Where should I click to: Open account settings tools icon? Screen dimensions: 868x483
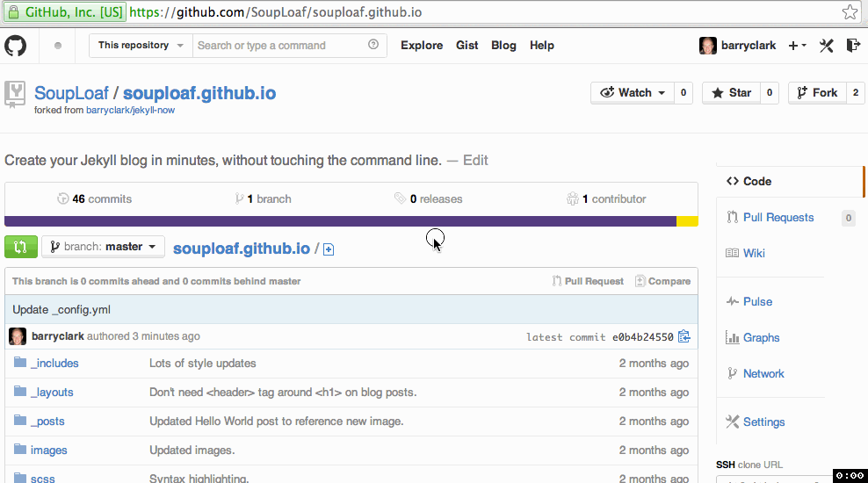pos(826,46)
